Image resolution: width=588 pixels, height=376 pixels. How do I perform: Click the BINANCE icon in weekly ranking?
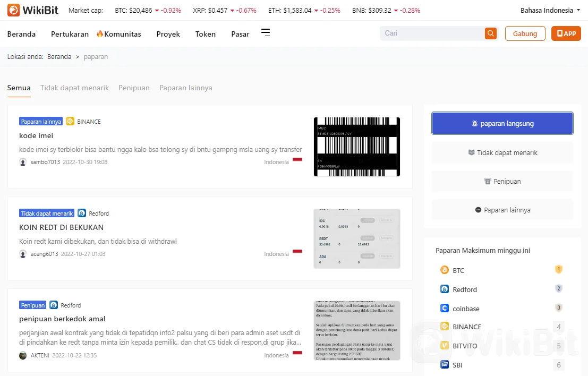(x=445, y=326)
